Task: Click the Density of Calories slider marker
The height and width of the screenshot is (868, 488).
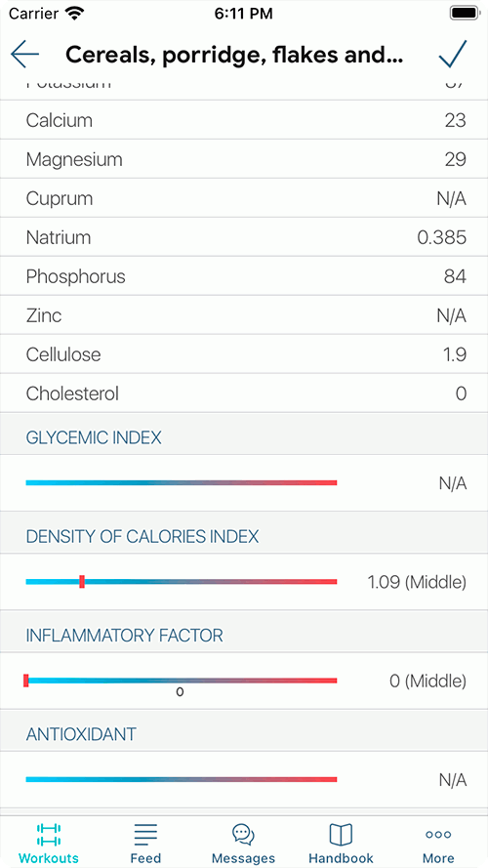Action: pos(82,581)
